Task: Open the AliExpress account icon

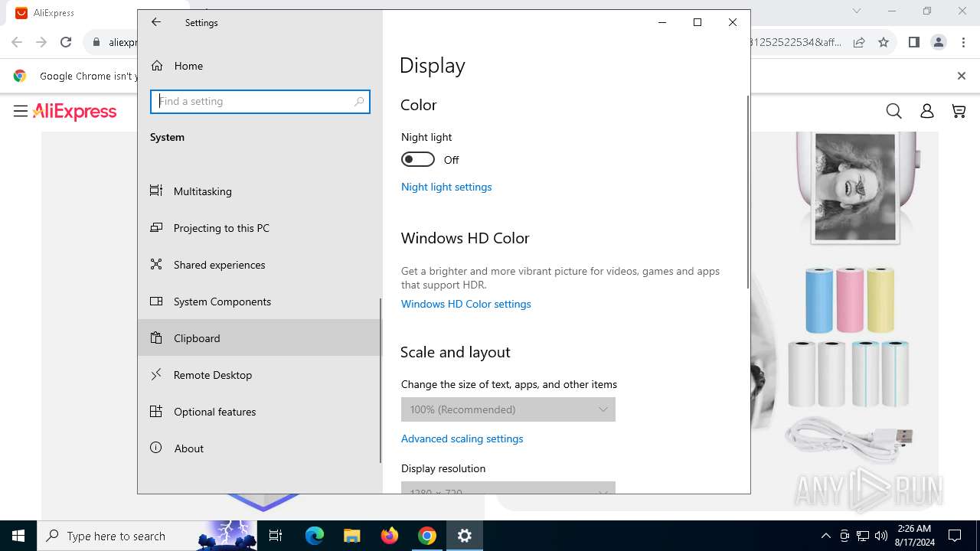Action: (x=926, y=112)
